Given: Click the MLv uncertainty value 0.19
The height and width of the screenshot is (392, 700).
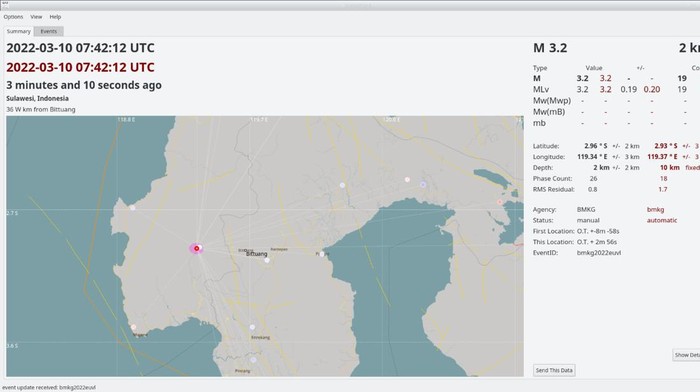Looking at the screenshot, I should 629,89.
